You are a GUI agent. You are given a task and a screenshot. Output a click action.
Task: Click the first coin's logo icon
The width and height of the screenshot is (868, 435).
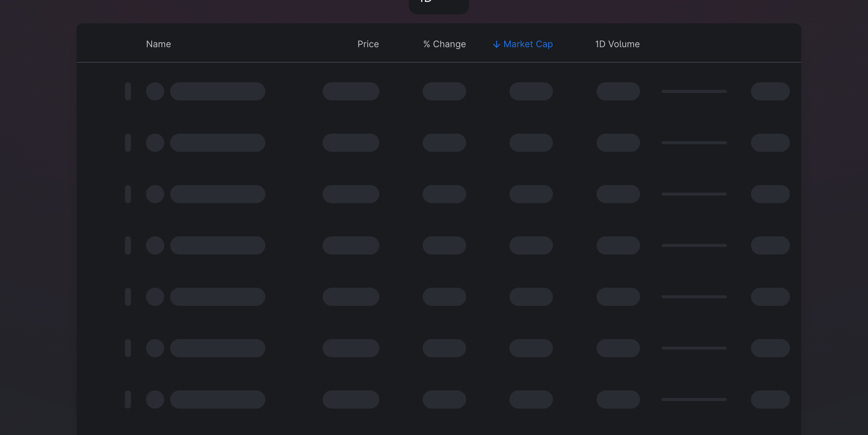pyautogui.click(x=155, y=91)
